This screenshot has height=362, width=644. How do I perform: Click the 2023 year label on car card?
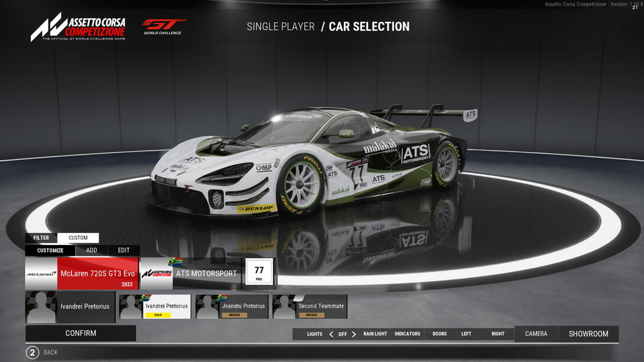pyautogui.click(x=127, y=285)
